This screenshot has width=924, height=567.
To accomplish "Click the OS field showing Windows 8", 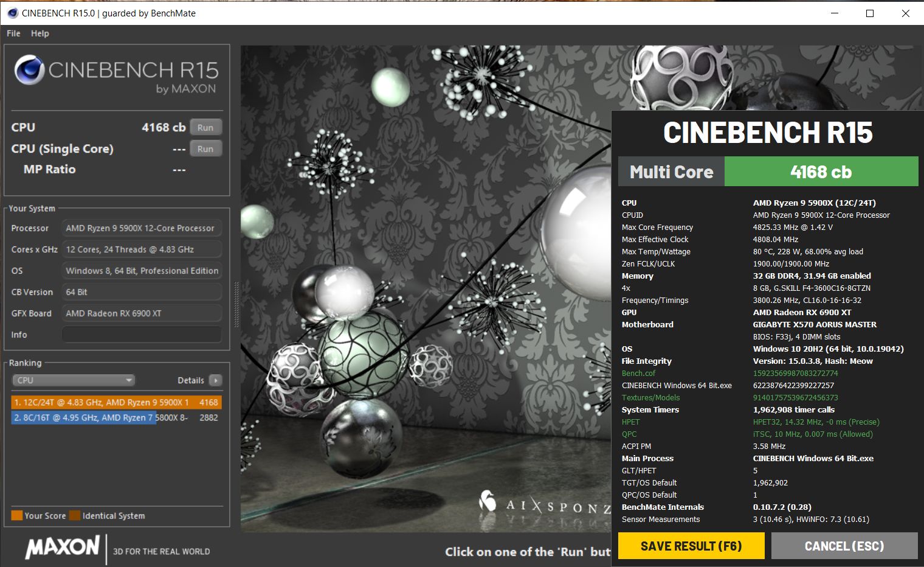I will click(142, 271).
